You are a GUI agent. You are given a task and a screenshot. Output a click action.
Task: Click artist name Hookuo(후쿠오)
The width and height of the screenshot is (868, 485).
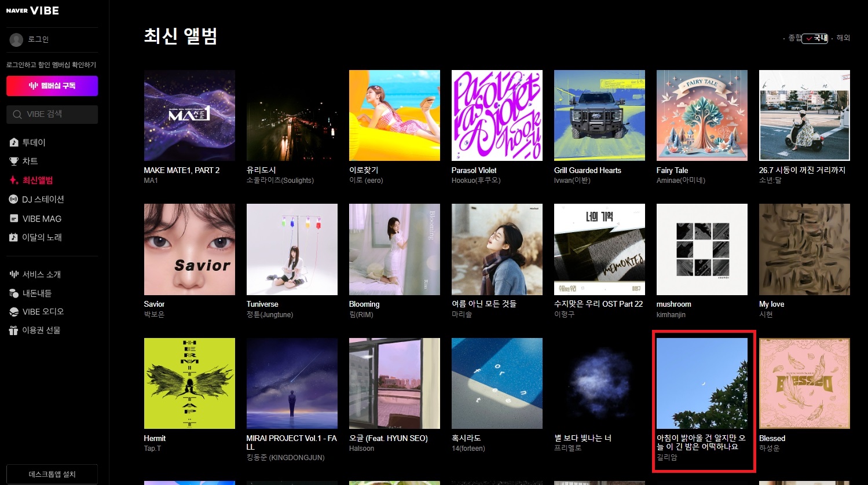(x=476, y=181)
